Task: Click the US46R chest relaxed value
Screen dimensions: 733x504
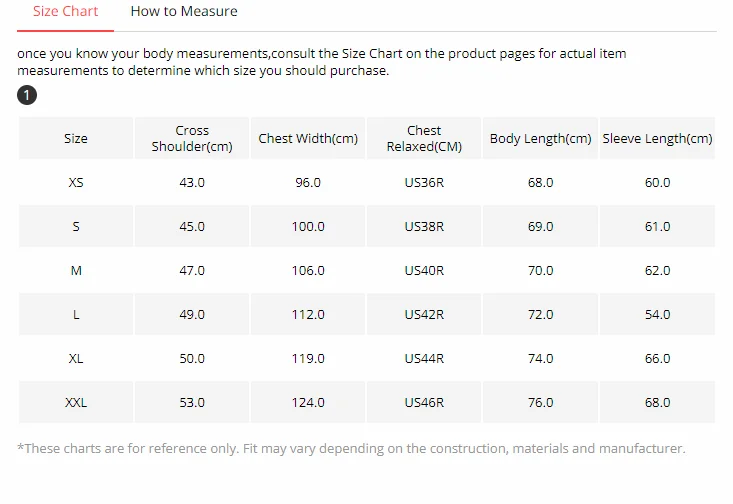Action: 424,403
